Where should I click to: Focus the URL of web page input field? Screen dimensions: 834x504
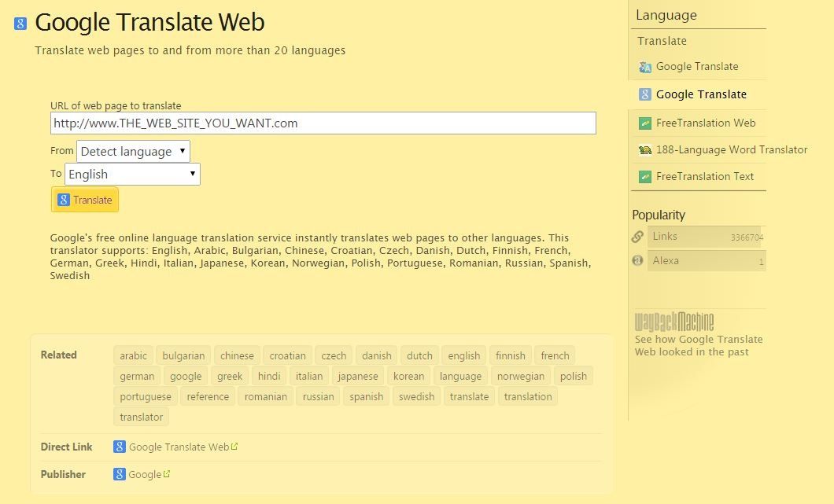[323, 123]
